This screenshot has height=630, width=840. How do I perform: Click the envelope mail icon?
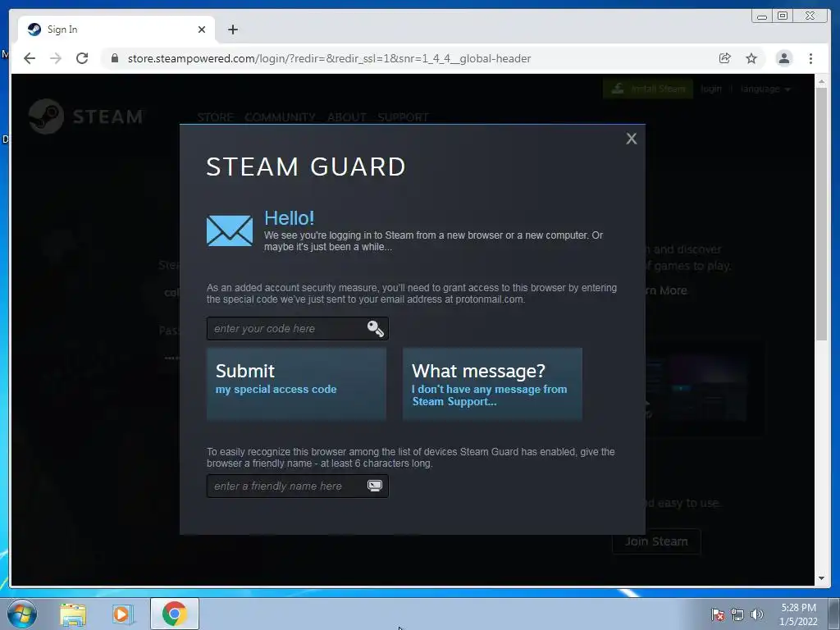[x=230, y=231]
